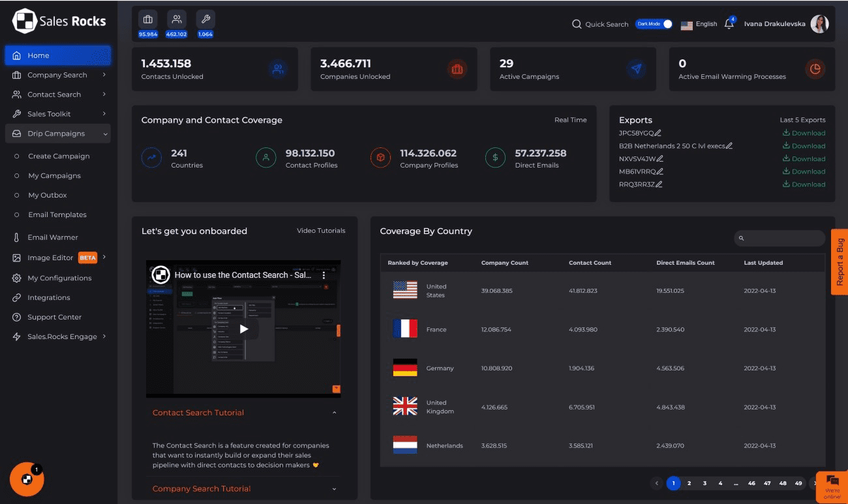The image size is (848, 504).
Task: Open Email Templates
Action: [57, 215]
